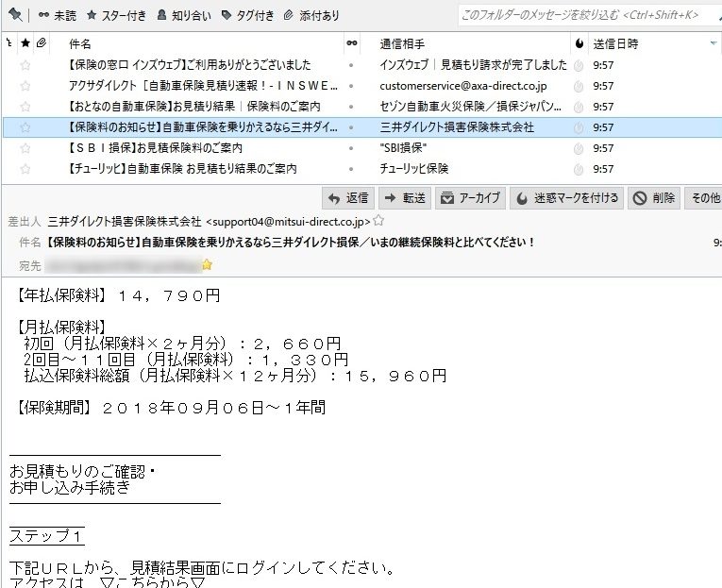This screenshot has height=588, width=722.
Task: Sort by thread column icon
Action: pyautogui.click(x=9, y=43)
